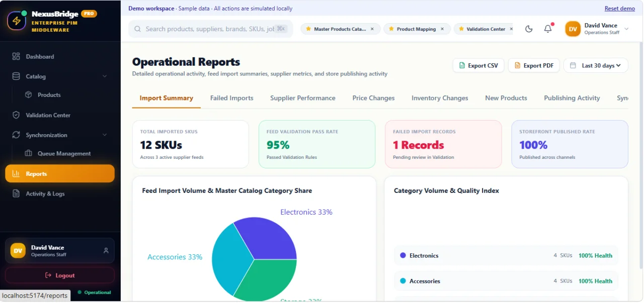
Task: Click the star on Validation Center chip
Action: (x=461, y=29)
